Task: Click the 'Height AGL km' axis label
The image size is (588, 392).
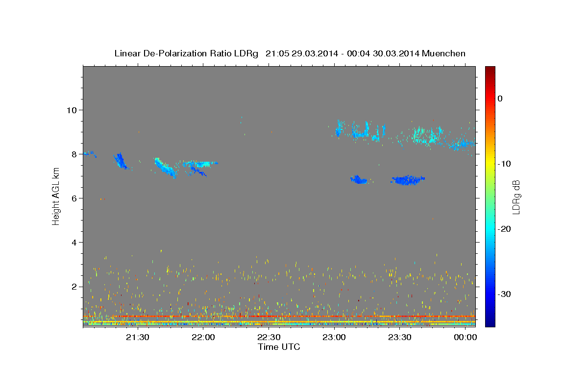Action: click(x=56, y=196)
